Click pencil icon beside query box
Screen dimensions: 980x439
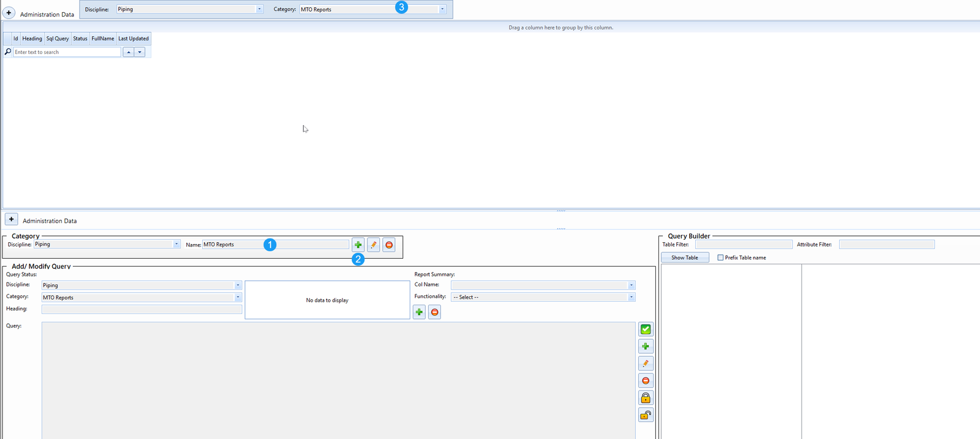pos(646,364)
